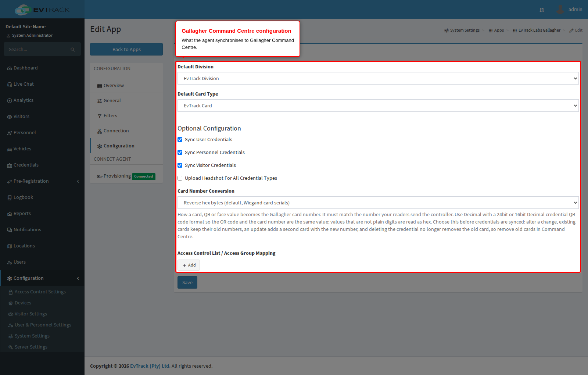Open Live Chat headset icon
Screen dimensions: 588x375
coord(10,85)
